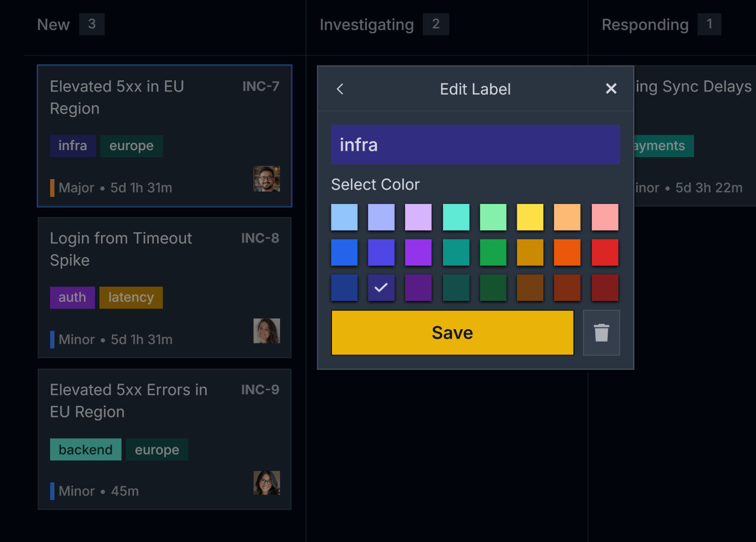Click the INC-9 assignee avatar
The image size is (756, 542).
click(x=266, y=483)
